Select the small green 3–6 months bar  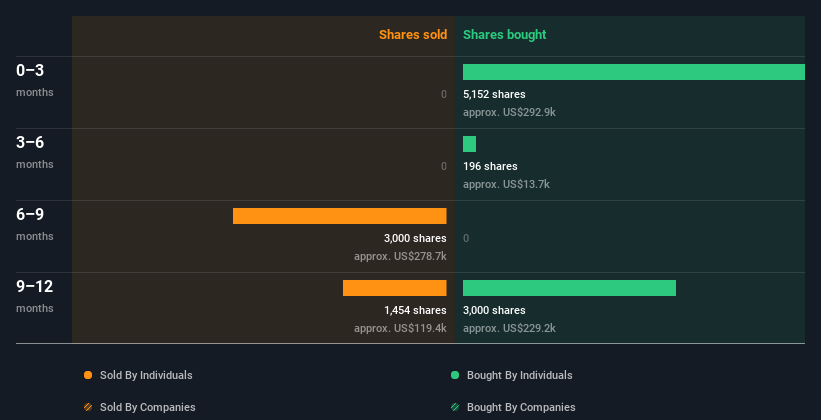pyautogui.click(x=469, y=144)
